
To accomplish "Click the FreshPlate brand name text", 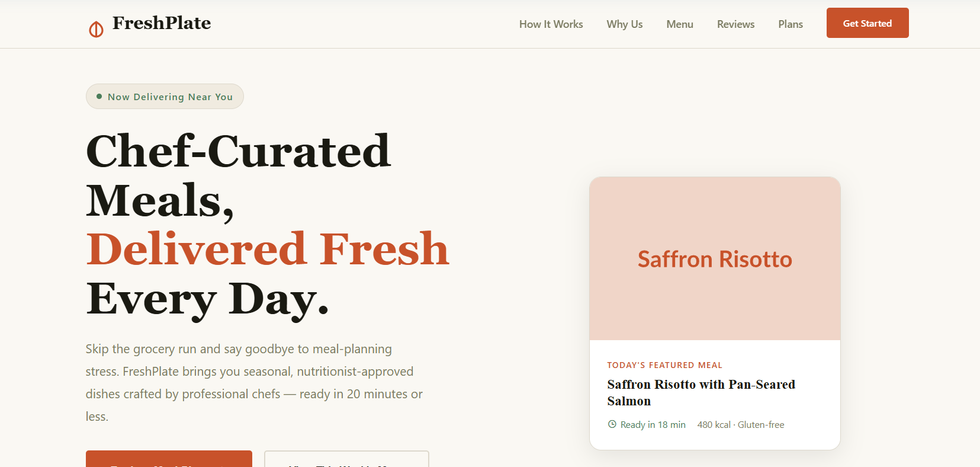I will pos(162,23).
